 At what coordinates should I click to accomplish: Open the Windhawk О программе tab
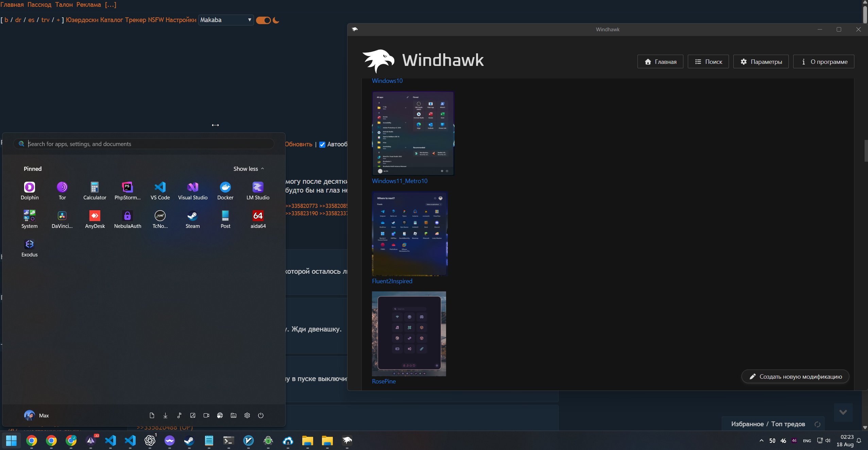click(824, 61)
